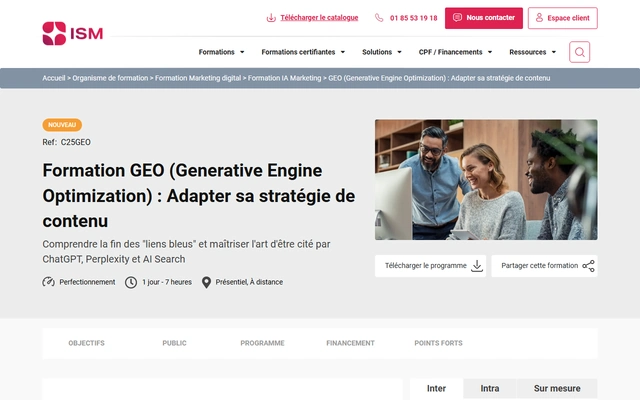
Task: Click the Formation GEO main title
Action: click(x=199, y=196)
